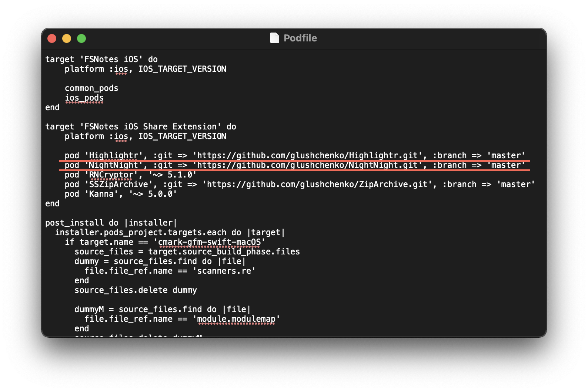Click the 'cmark-gfm-swift-macOS' string

click(209, 242)
